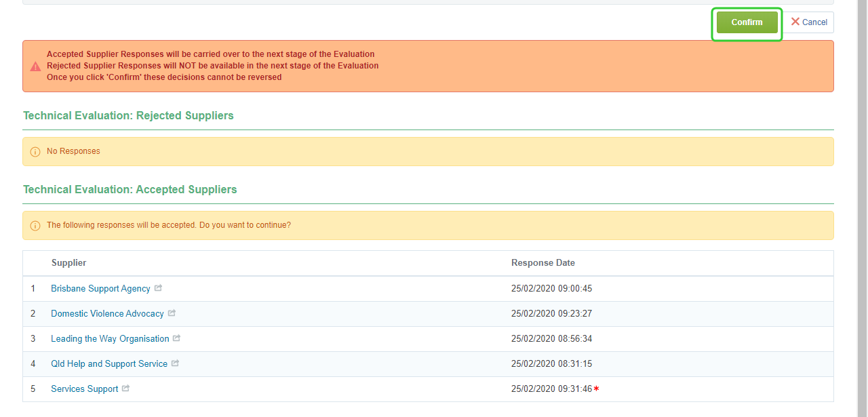Click the Technical Evaluation: Rejected Suppliers heading
Screen dimensions: 868x417
click(x=128, y=116)
